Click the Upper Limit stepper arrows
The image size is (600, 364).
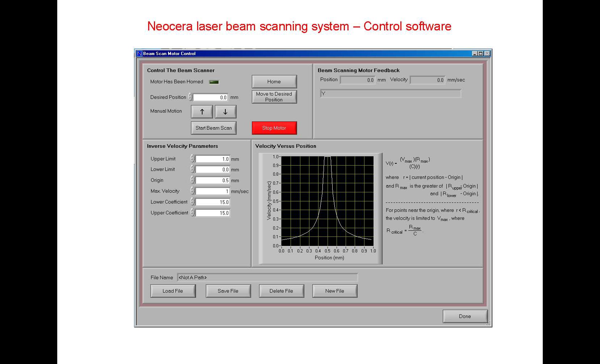[x=192, y=159]
